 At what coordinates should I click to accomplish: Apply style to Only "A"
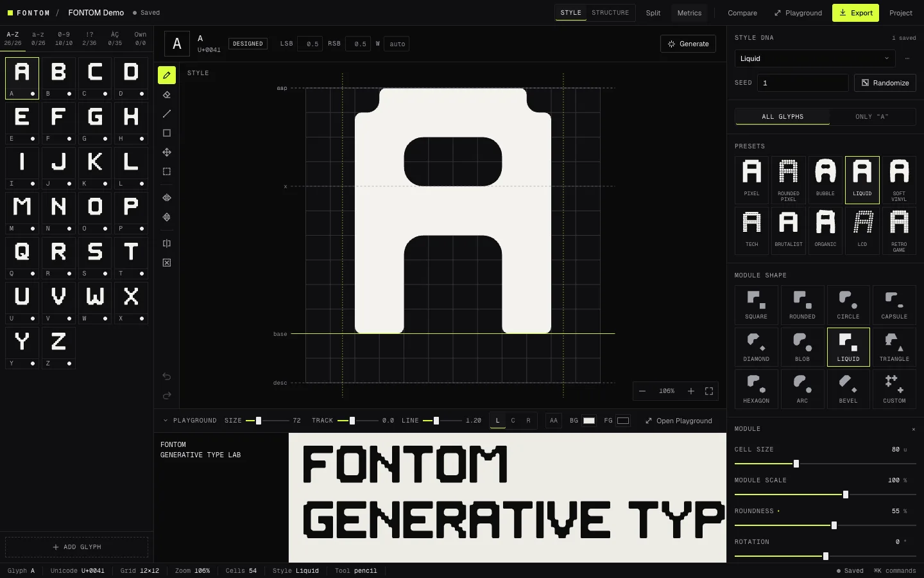click(x=871, y=117)
